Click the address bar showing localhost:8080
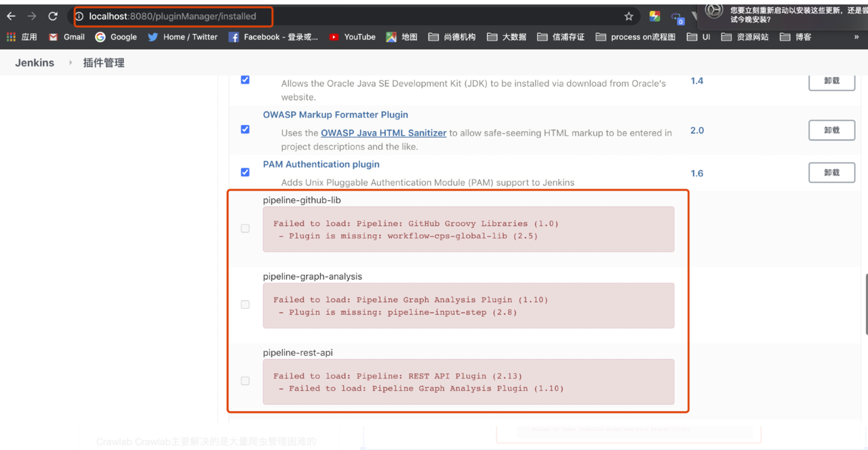 173,16
